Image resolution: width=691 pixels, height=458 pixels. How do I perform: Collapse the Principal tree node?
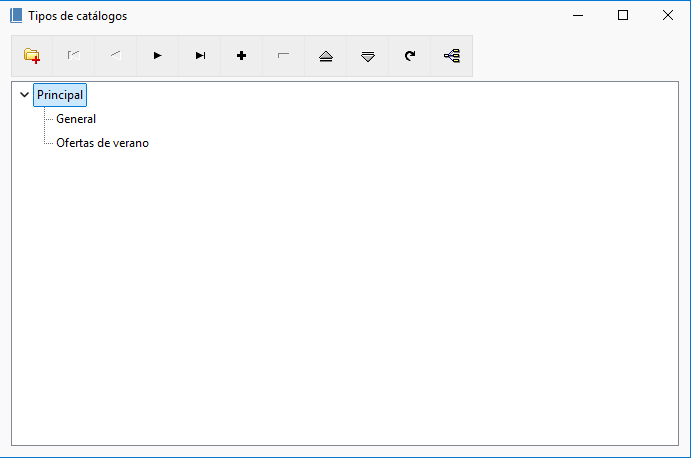pos(25,95)
